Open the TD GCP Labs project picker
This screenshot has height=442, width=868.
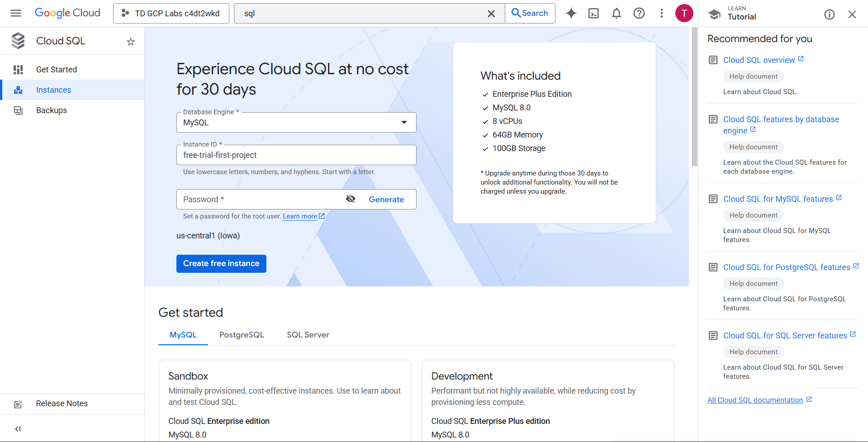(171, 14)
